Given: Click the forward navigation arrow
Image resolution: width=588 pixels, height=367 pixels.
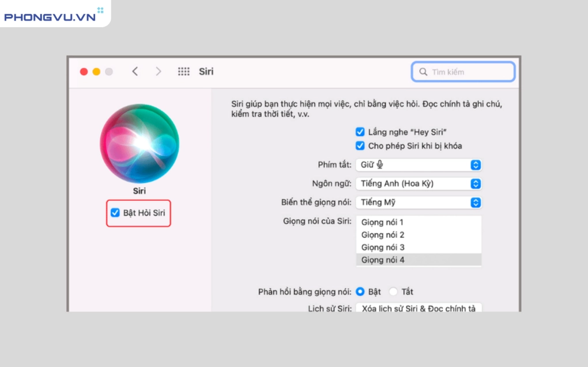Looking at the screenshot, I should (x=159, y=72).
